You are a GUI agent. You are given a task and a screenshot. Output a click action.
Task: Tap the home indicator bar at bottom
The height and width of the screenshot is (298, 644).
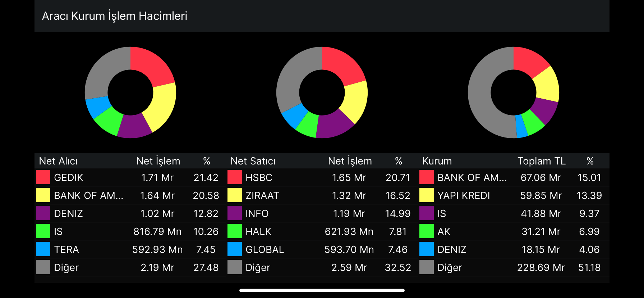coord(322,290)
